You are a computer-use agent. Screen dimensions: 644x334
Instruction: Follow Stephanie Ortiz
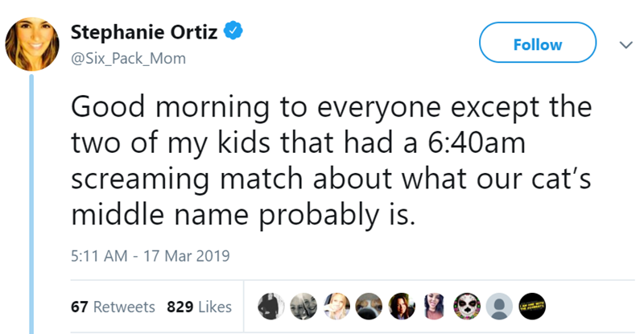coord(538,45)
